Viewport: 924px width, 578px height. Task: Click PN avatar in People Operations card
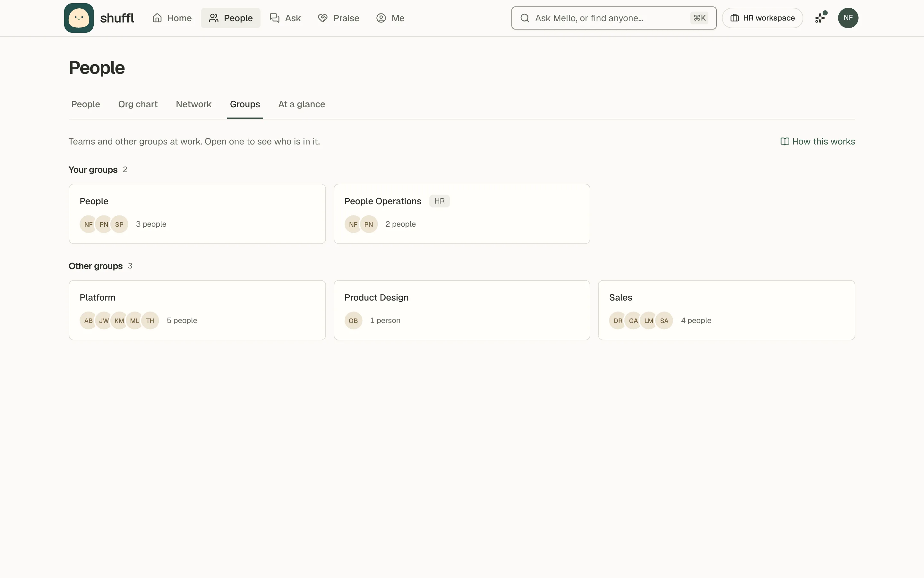[x=368, y=224]
